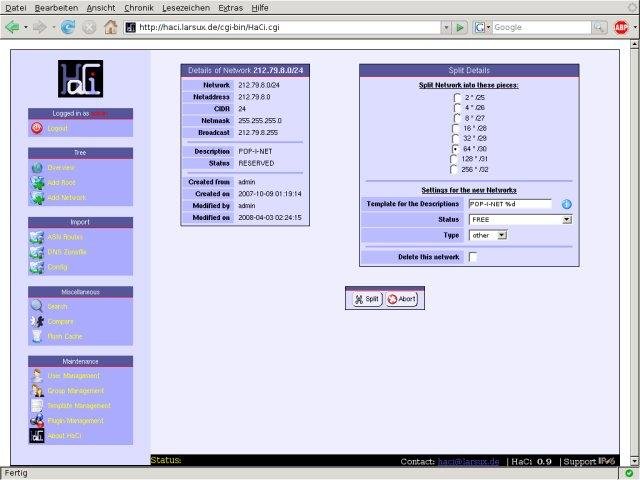Open the Adblock Plus dropdown arrow

(635, 27)
